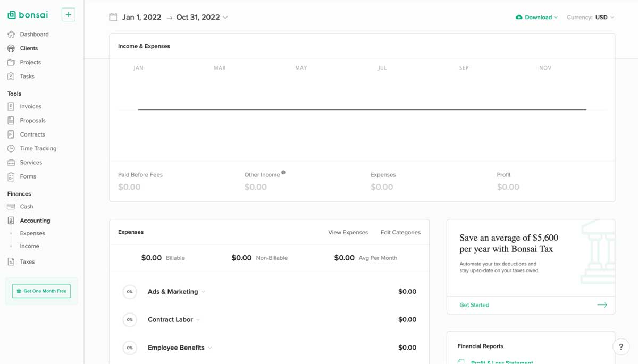Click the Contracts sidebar icon
Viewport: 638px width, 364px height.
(x=11, y=134)
